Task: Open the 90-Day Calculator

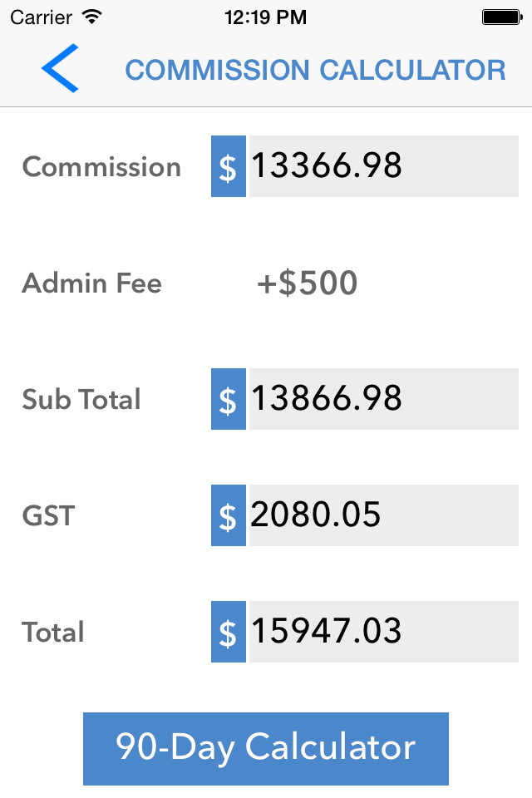Action: click(266, 749)
